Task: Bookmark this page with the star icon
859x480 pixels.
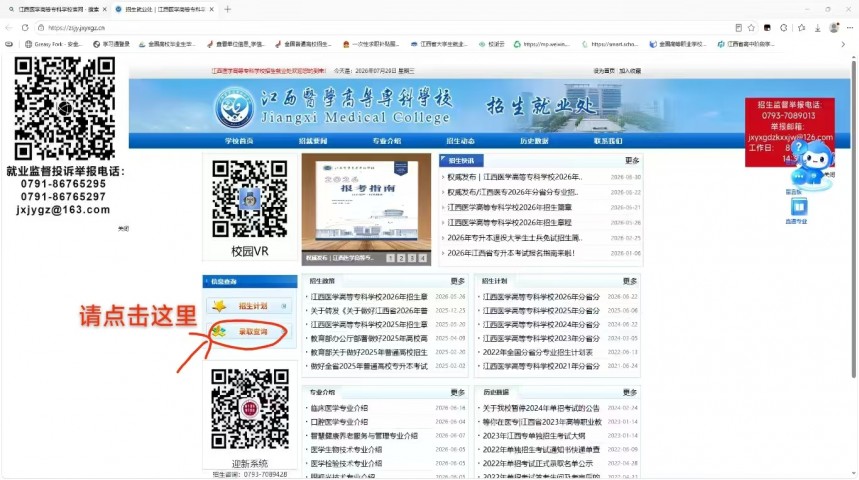Action: point(751,27)
